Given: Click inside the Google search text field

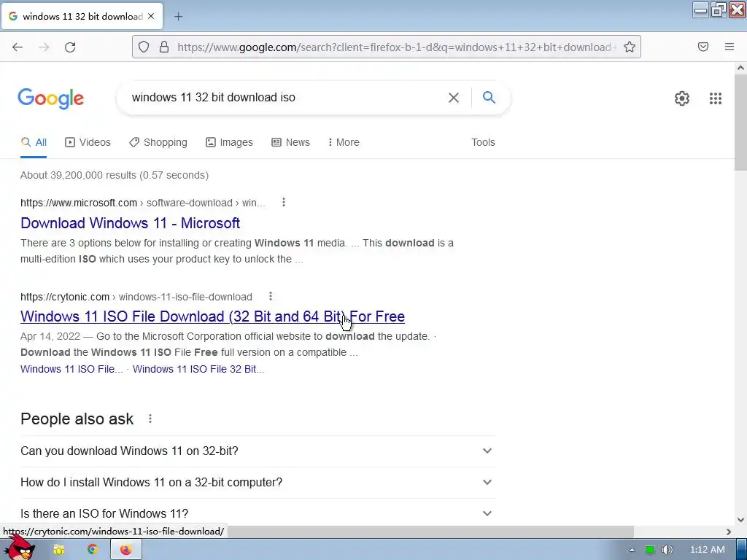Looking at the screenshot, I should pos(286,98).
